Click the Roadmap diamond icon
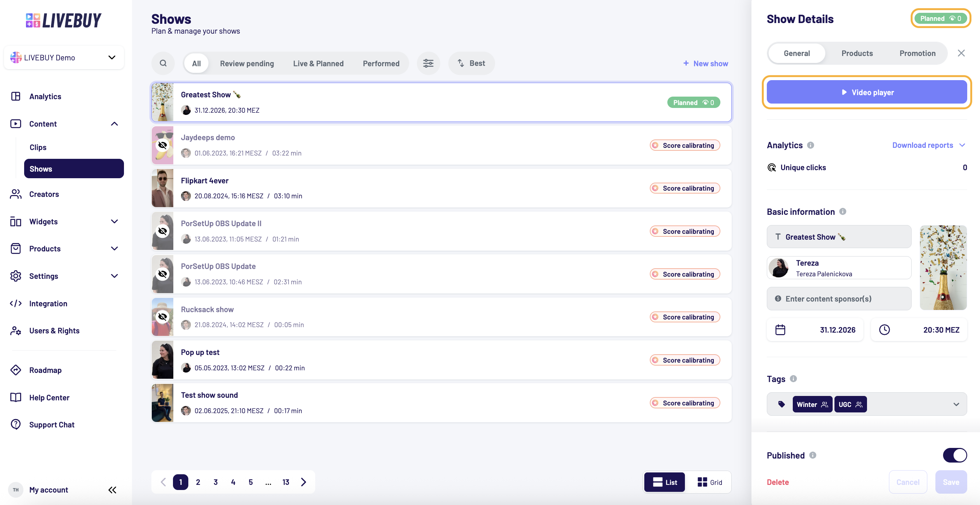The height and width of the screenshot is (505, 980). point(16,370)
